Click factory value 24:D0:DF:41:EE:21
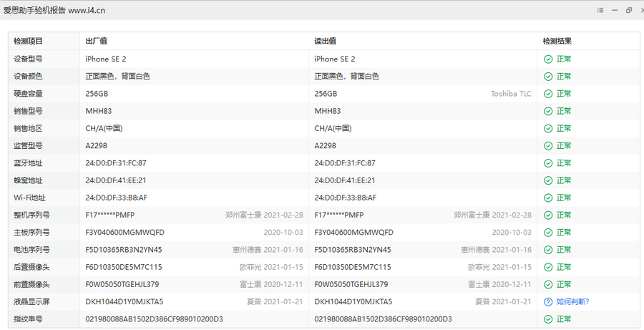This screenshot has width=644, height=330. 116,180
